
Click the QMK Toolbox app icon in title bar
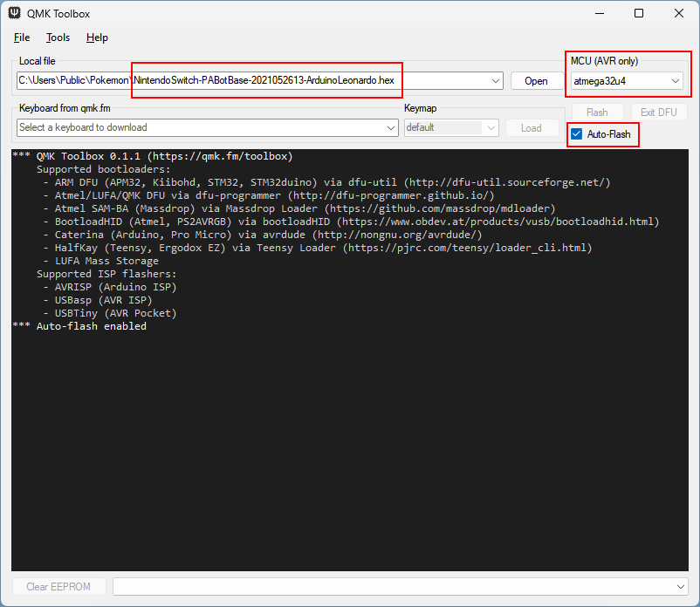click(x=15, y=14)
